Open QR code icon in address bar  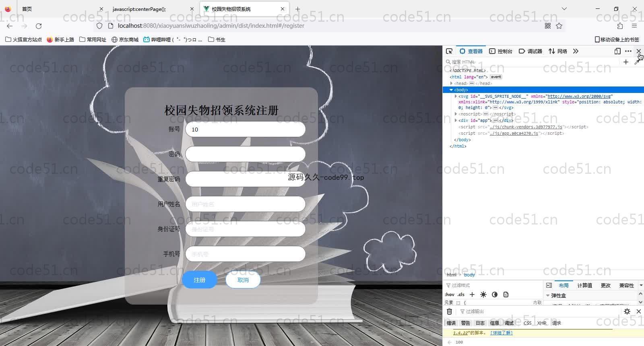click(548, 26)
